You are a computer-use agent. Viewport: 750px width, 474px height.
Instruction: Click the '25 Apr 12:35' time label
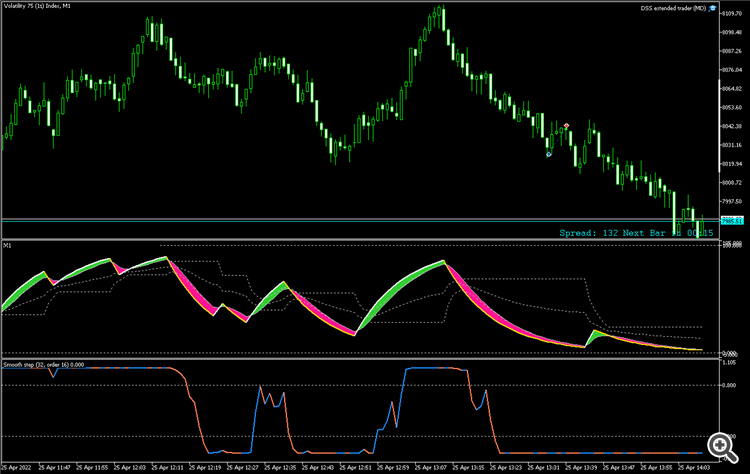click(280, 467)
